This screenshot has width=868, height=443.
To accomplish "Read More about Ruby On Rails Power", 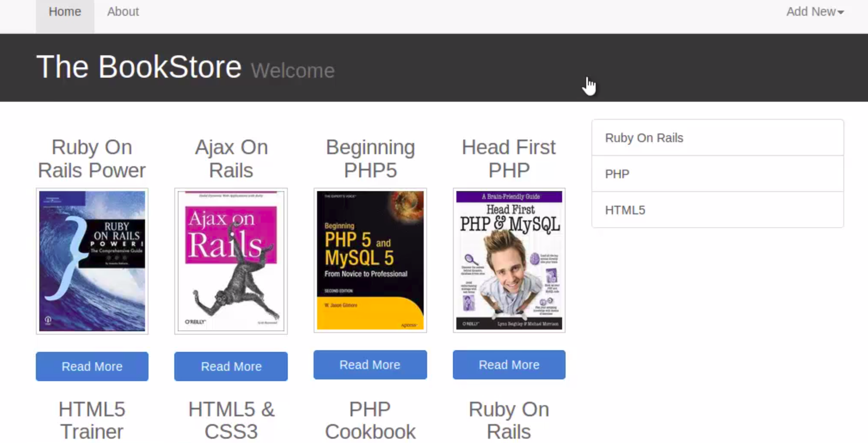I will click(92, 366).
